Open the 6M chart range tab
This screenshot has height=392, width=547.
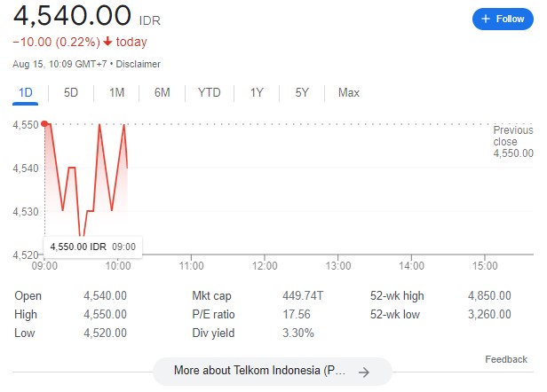[x=162, y=93]
